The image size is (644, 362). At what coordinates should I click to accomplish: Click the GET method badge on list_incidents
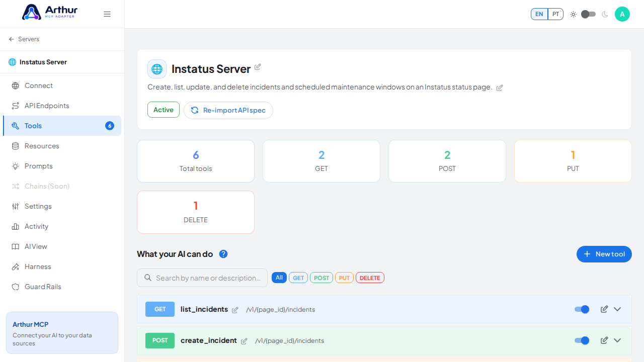(160, 309)
